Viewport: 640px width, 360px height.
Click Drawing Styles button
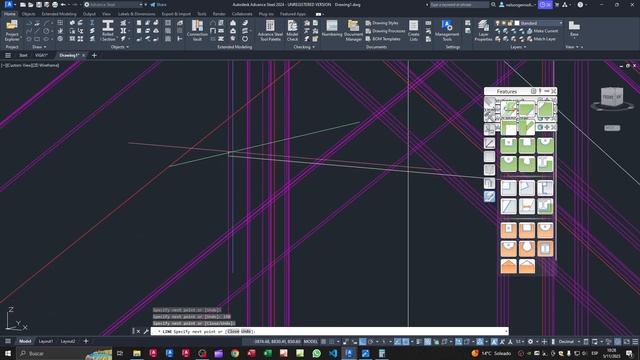(x=382, y=23)
